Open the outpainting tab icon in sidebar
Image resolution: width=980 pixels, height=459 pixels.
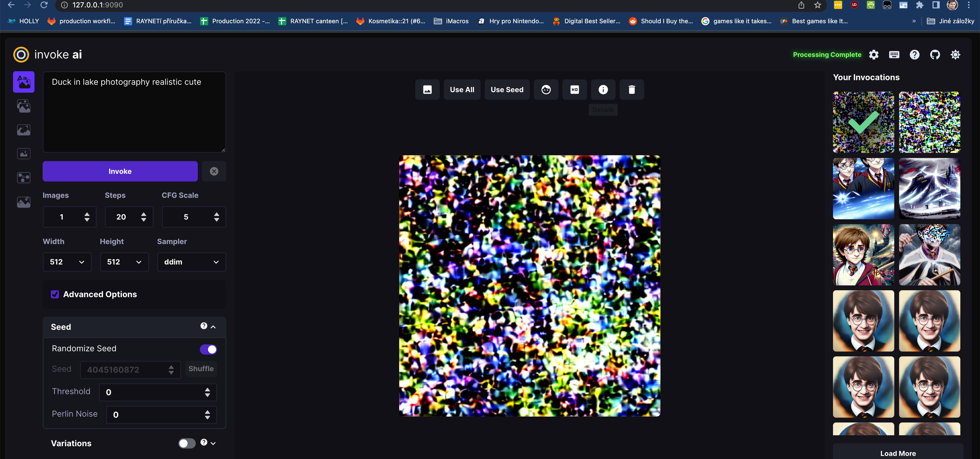(x=23, y=154)
